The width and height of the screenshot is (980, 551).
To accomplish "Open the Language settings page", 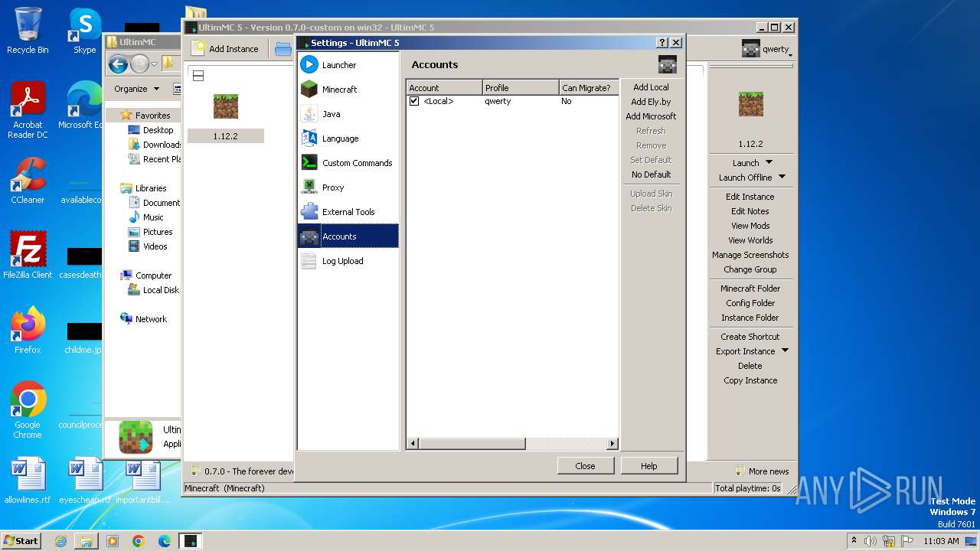I will click(x=348, y=139).
